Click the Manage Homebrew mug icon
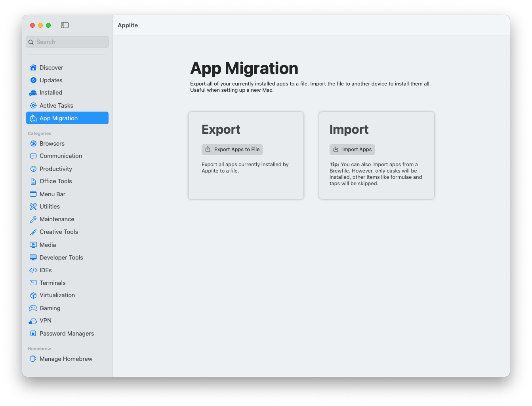532x406 pixels. point(33,359)
